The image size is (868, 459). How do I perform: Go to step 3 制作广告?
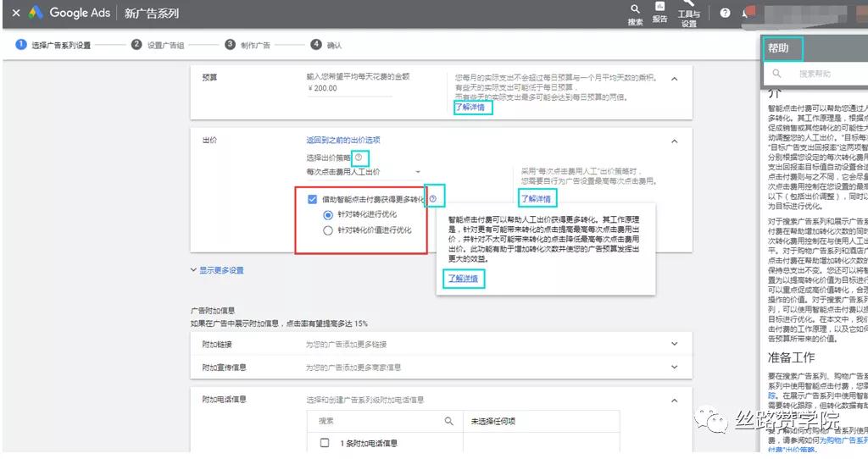coord(248,45)
